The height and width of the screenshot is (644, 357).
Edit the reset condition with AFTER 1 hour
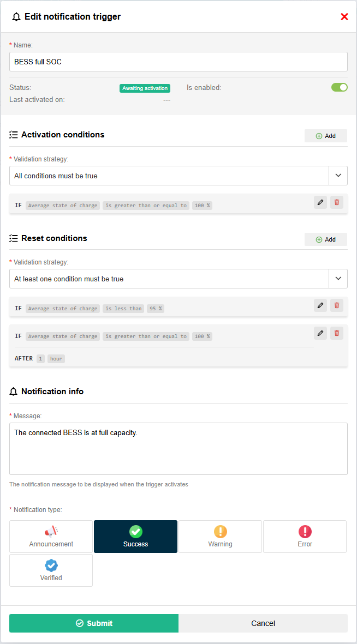(x=320, y=333)
